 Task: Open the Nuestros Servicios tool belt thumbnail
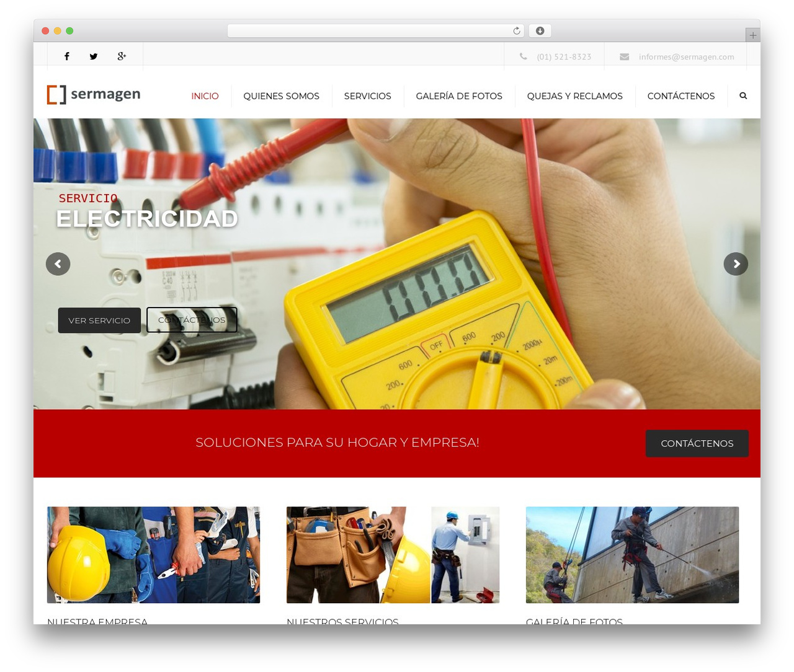pyautogui.click(x=393, y=555)
